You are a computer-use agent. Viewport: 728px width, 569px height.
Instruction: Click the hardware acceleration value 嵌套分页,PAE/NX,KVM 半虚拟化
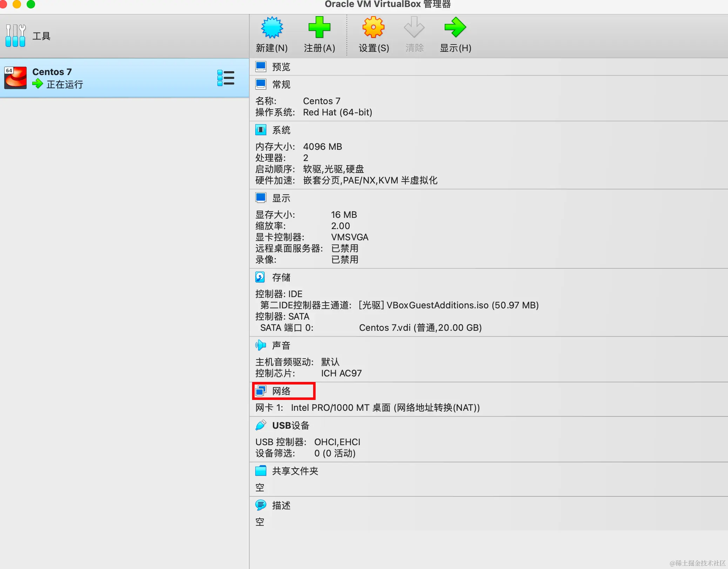click(370, 180)
